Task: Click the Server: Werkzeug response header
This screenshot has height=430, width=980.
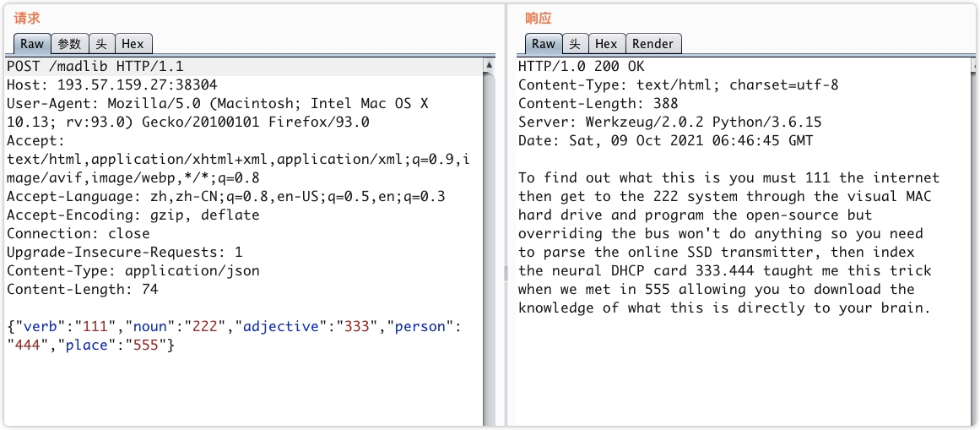Action: pos(669,122)
